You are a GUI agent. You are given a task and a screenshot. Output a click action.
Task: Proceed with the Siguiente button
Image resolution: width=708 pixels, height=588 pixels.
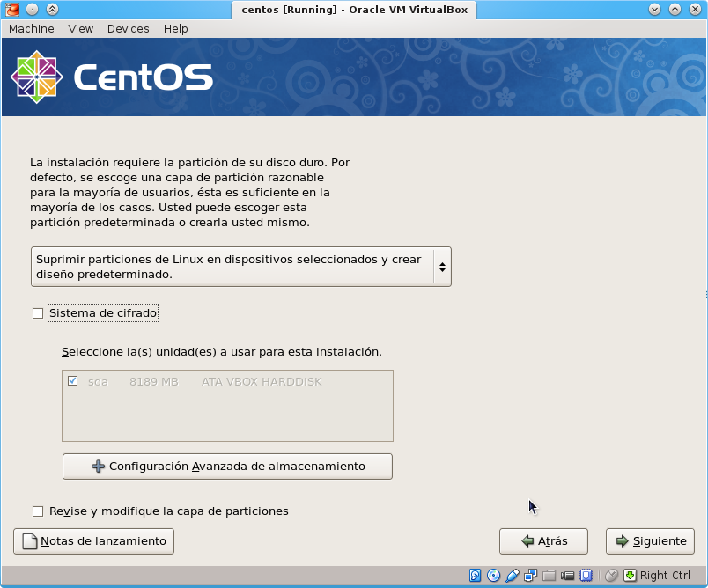(x=650, y=541)
